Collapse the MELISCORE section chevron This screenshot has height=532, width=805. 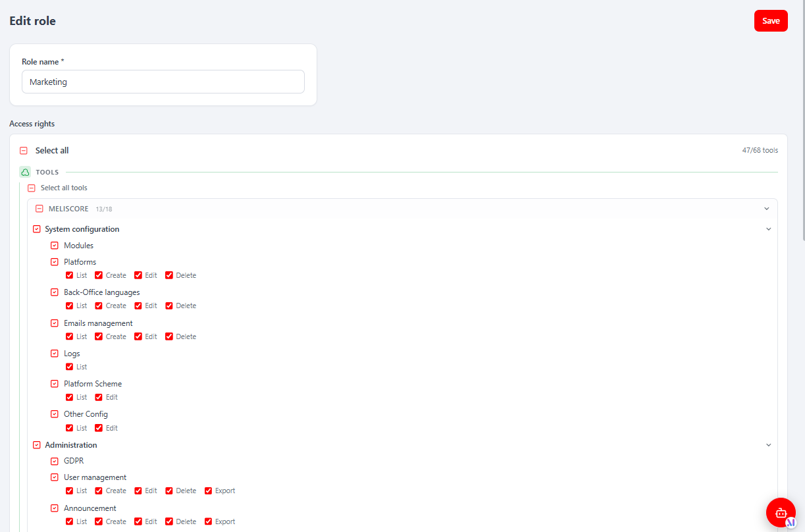[x=766, y=209]
